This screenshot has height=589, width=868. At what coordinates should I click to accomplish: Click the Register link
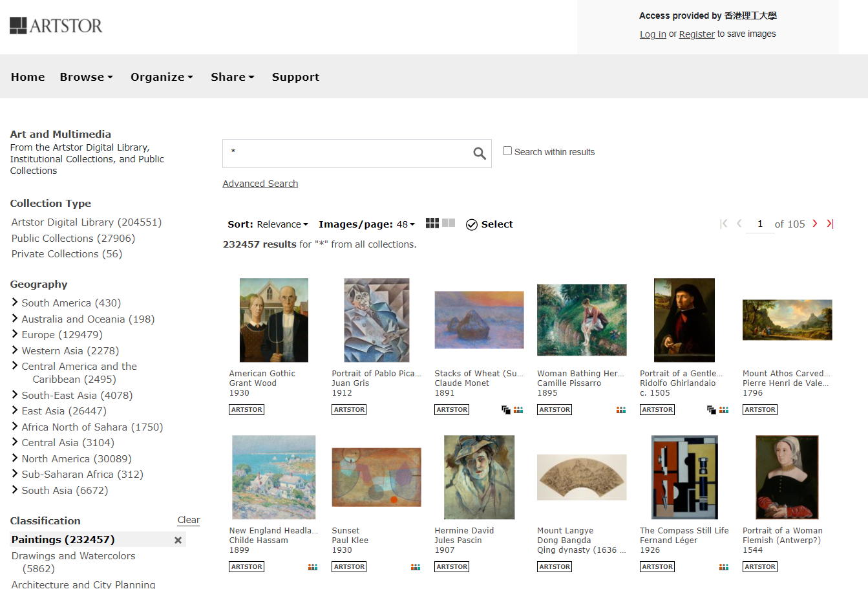pyautogui.click(x=697, y=34)
